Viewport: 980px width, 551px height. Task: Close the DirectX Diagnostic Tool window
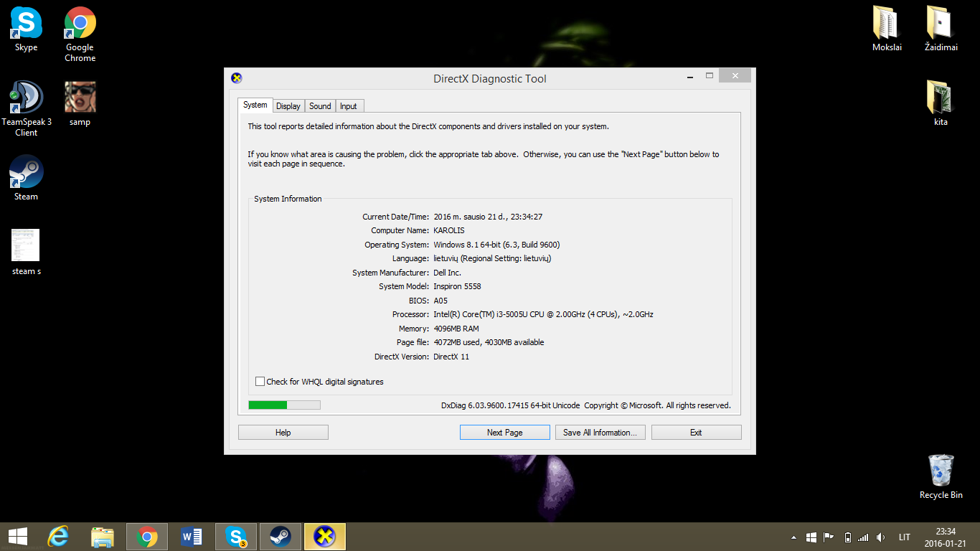(x=735, y=75)
